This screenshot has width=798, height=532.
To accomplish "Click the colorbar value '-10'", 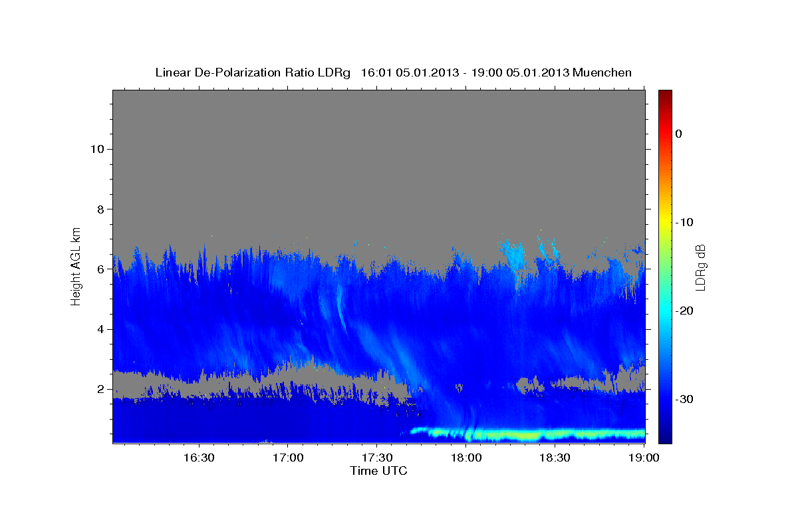I will pyautogui.click(x=684, y=222).
